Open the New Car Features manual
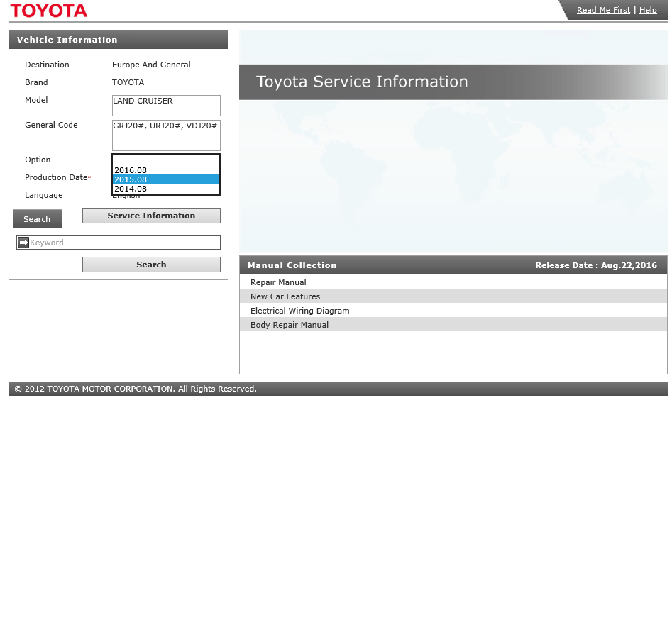672x627 pixels. point(285,296)
